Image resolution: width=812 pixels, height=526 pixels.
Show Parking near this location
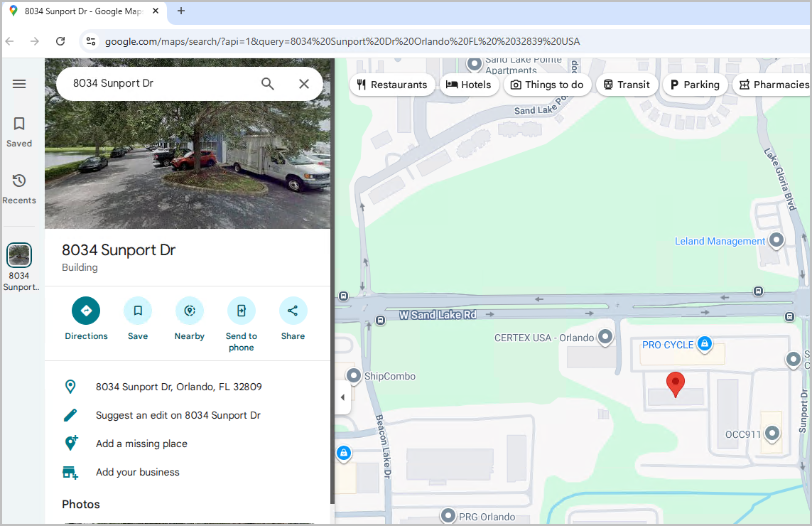695,85
